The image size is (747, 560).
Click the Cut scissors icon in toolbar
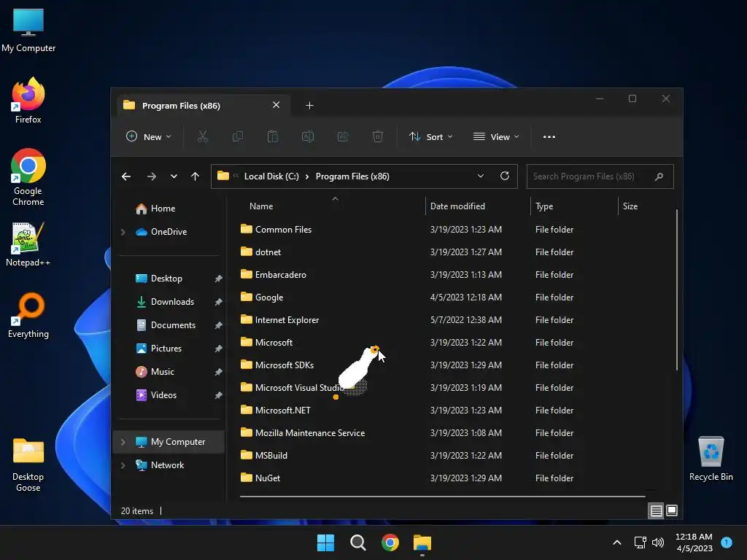point(203,137)
